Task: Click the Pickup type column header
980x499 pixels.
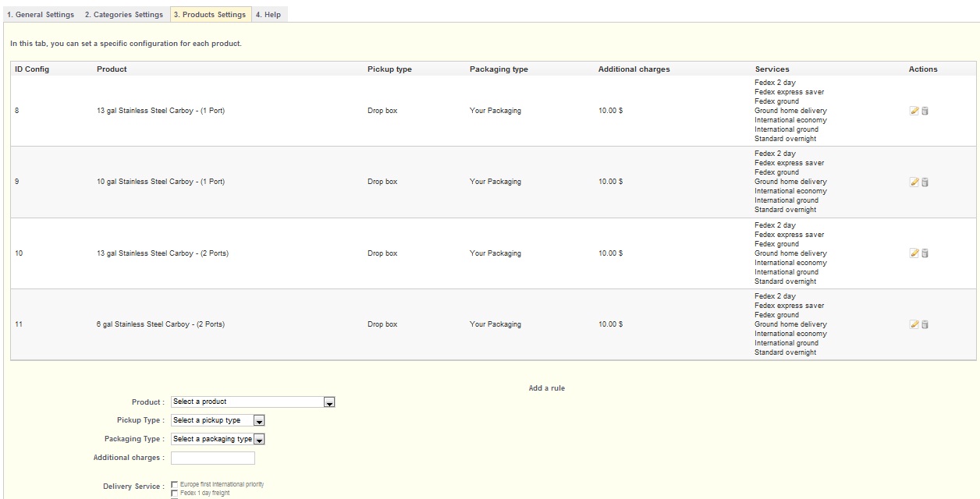Action: pos(389,69)
